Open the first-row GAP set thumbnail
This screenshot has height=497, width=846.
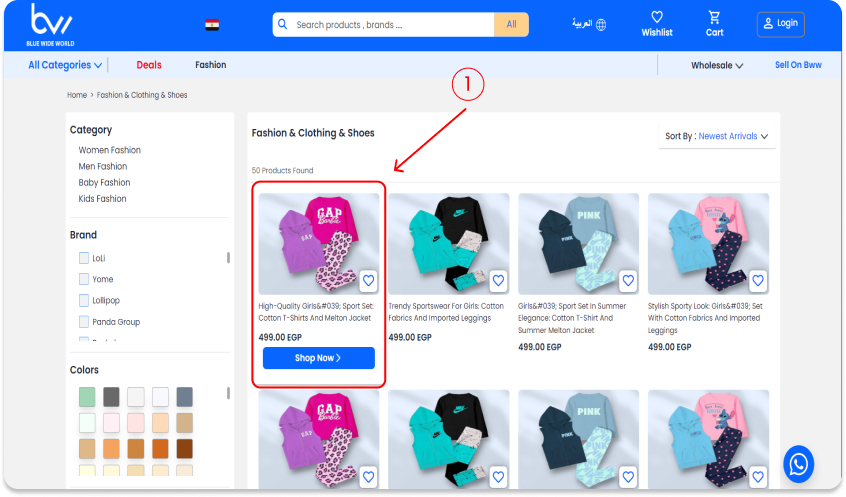(x=319, y=243)
